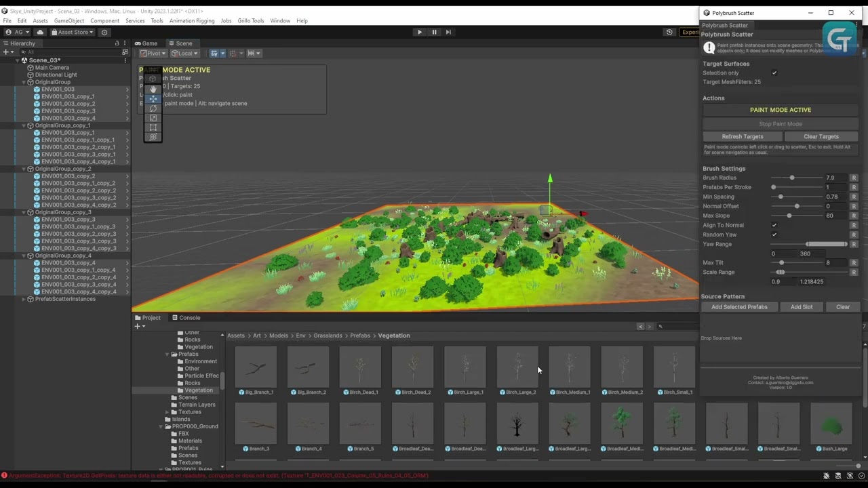Navigate back in Project browser

point(640,327)
